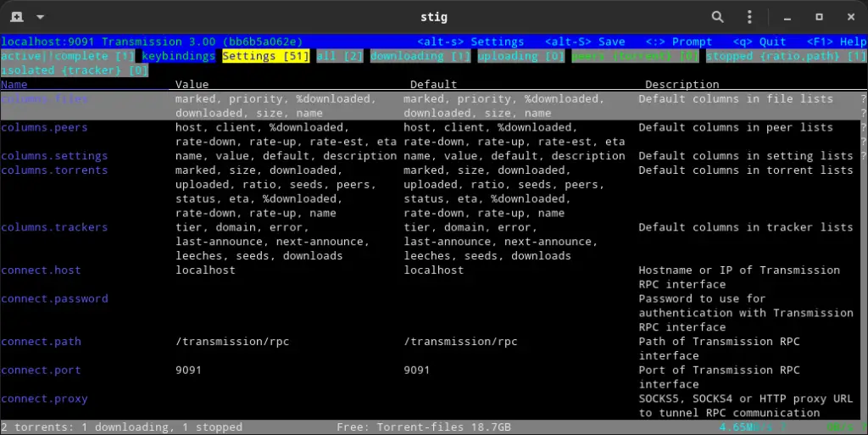The height and width of the screenshot is (435, 868).
Task: Click 'Default columns in file lists' description
Action: (736, 98)
